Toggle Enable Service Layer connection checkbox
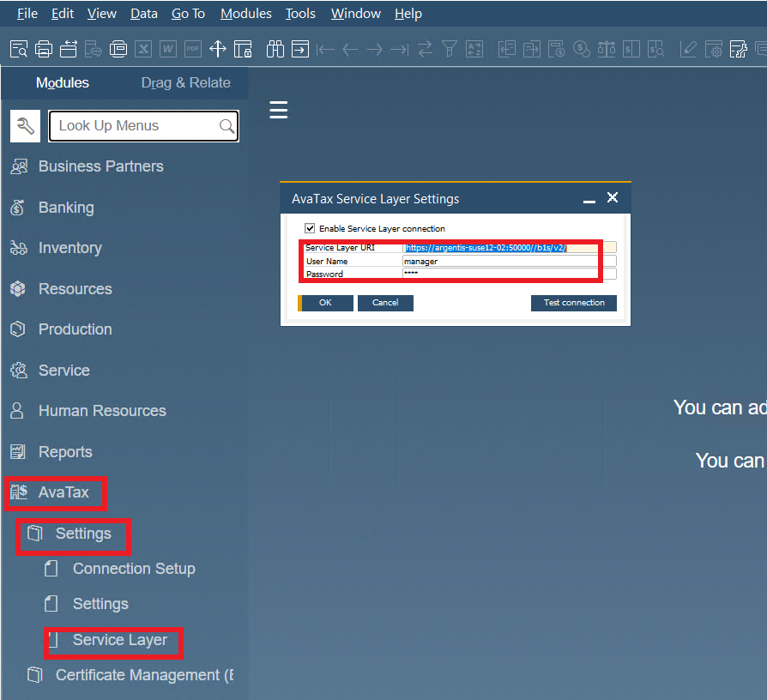The image size is (767, 700). 310,228
